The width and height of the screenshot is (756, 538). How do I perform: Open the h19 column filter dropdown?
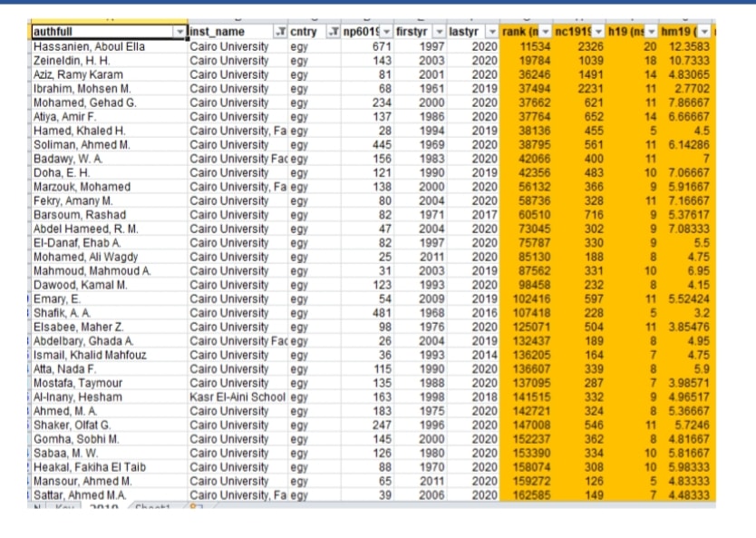click(652, 32)
